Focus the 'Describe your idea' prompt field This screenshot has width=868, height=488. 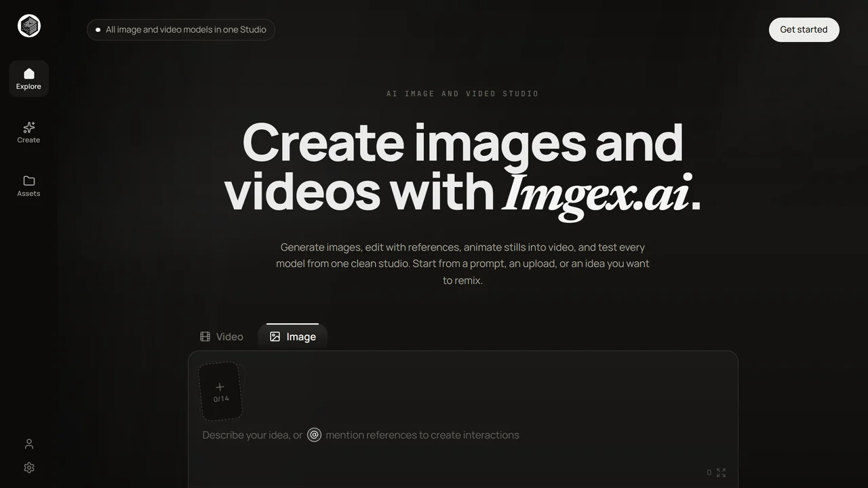pyautogui.click(x=462, y=435)
